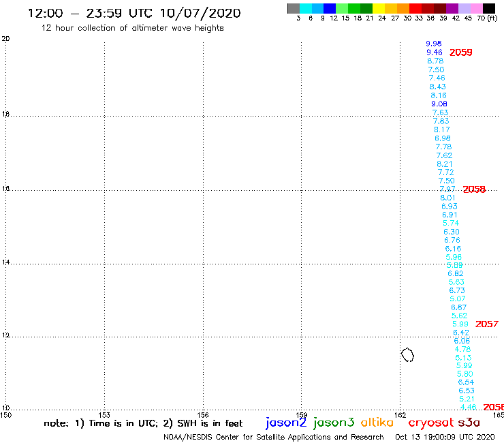Screen dimensions: 504x443
Task: Select the 5.13 wave height reading
Action: coord(463,357)
